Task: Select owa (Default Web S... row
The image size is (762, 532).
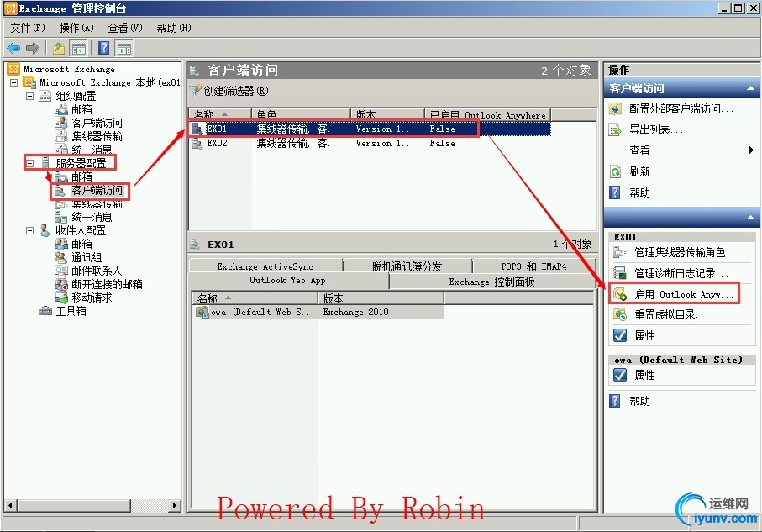Action: point(318,312)
